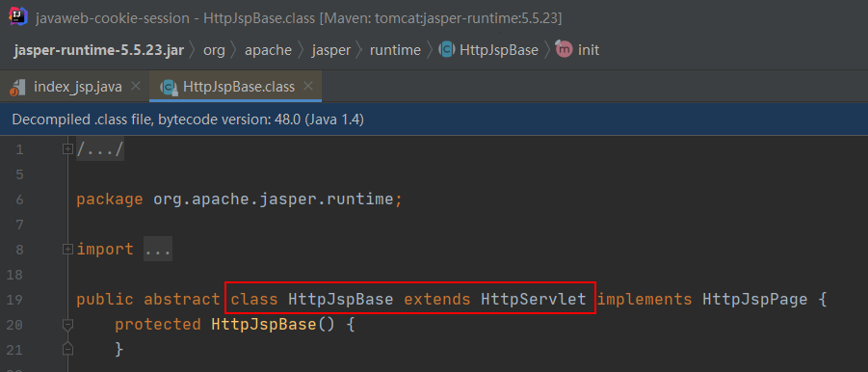Click the class icon beside HttpJspBase breadcrumb
The width and height of the screenshot is (868, 372).
pyautogui.click(x=447, y=50)
